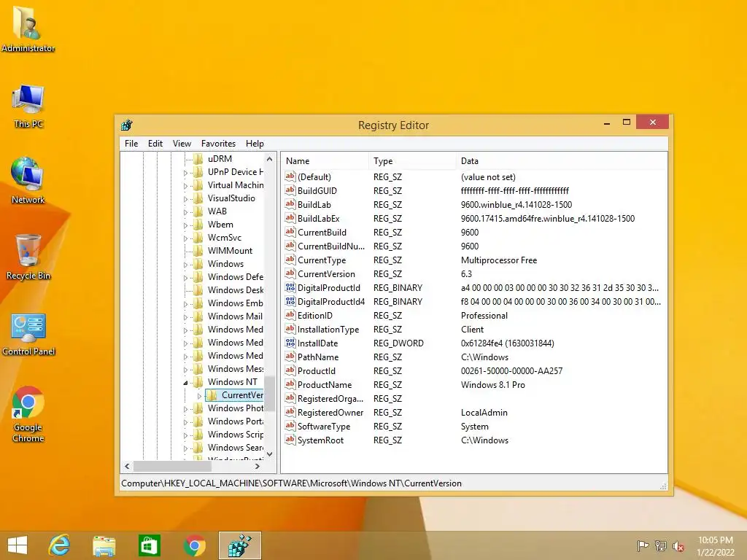
Task: Click the tree's vertical scrollbar thumb
Action: click(270, 393)
